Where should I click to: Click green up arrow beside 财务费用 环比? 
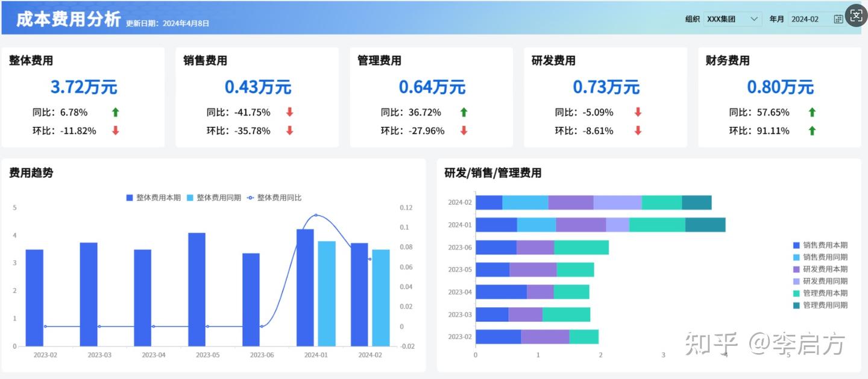tap(812, 130)
